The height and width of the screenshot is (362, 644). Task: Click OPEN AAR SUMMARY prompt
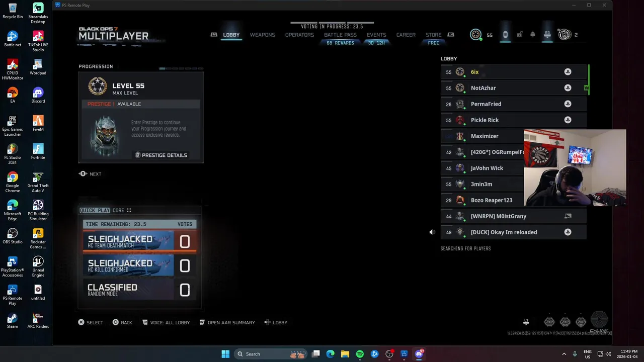[227, 322]
